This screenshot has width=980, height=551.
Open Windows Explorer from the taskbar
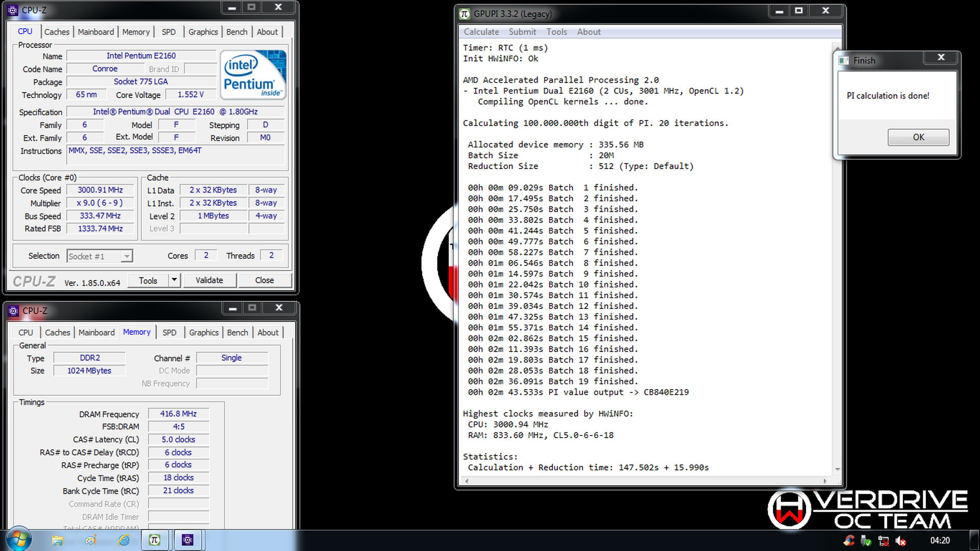[x=57, y=540]
